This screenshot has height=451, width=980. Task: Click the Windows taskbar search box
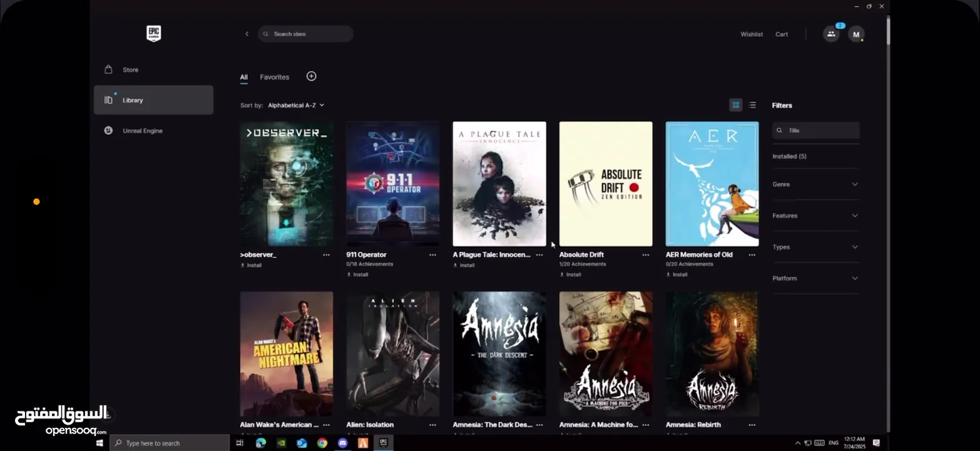click(x=170, y=443)
